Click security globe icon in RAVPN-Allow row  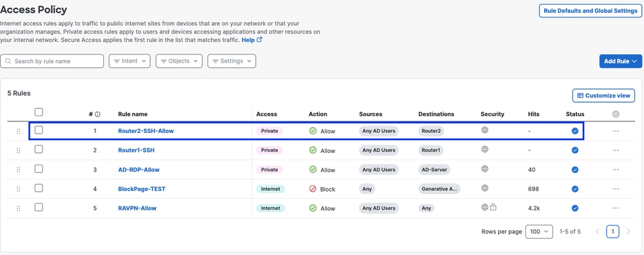[x=485, y=207]
